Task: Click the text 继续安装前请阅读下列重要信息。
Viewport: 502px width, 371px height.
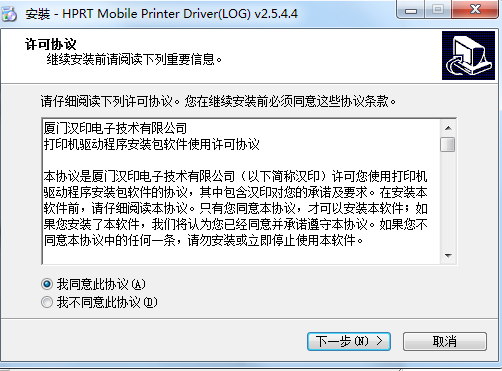Action: coord(134,60)
